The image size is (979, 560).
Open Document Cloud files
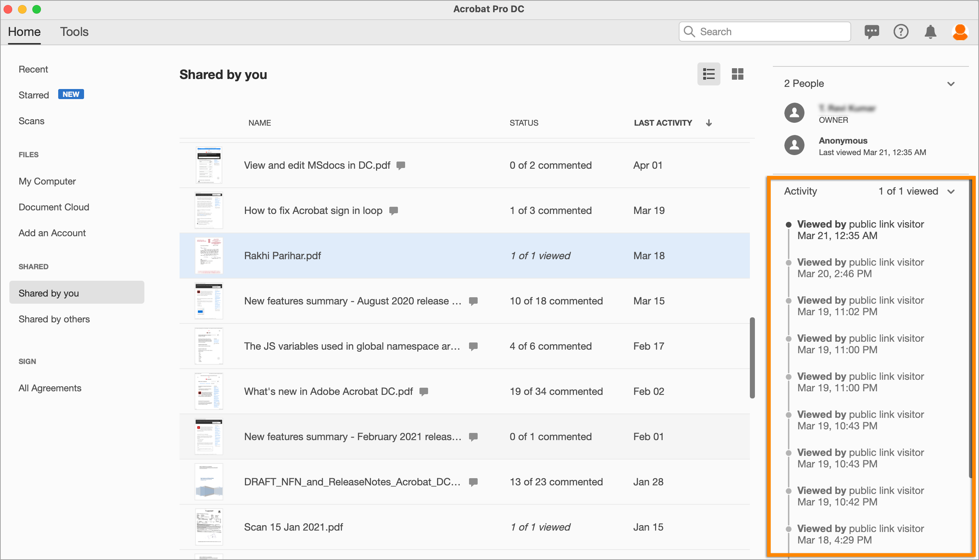point(54,207)
